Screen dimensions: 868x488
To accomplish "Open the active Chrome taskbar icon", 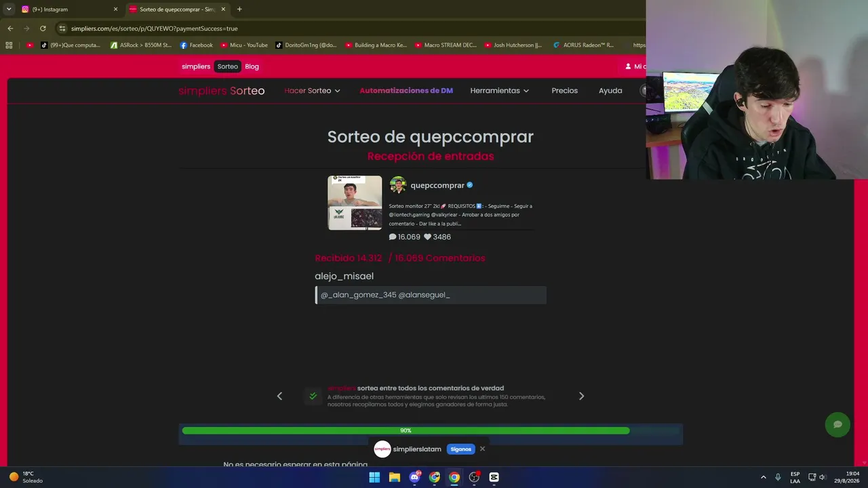I will 454,477.
